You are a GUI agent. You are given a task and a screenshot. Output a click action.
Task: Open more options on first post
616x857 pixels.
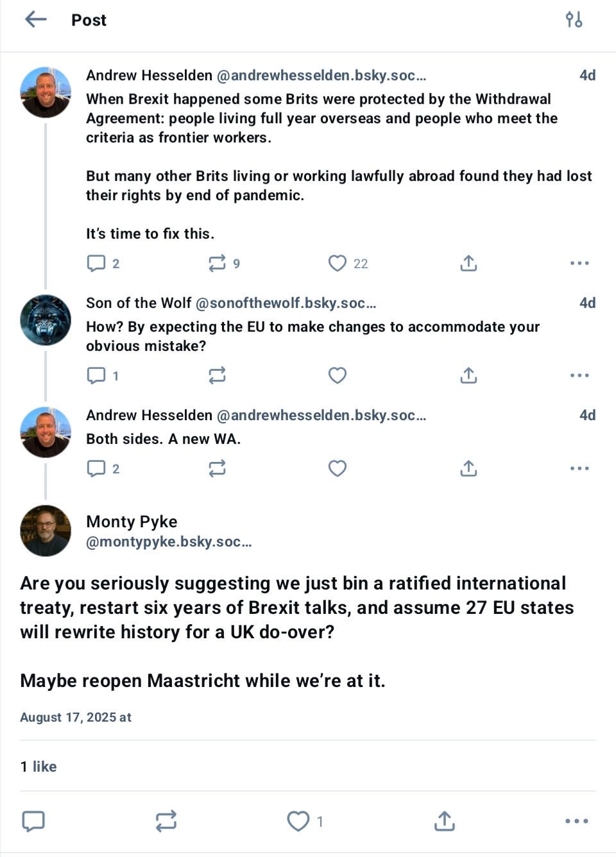click(x=579, y=264)
